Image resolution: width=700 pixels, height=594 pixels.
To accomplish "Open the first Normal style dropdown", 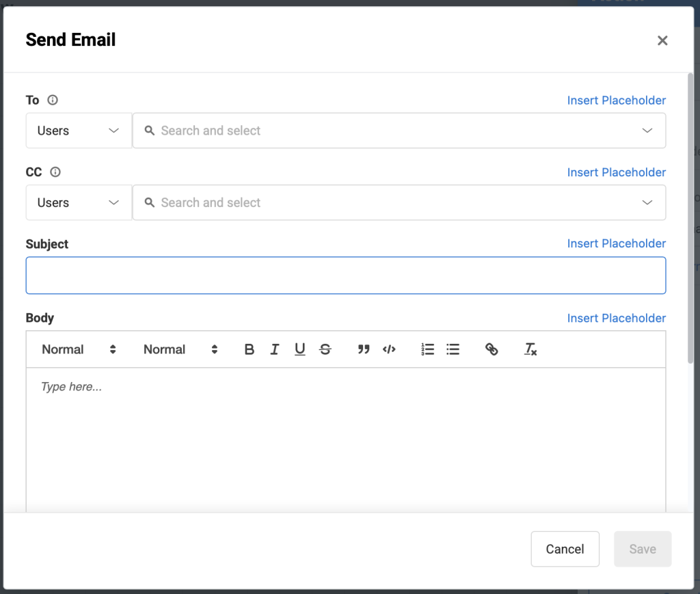I will tap(79, 349).
